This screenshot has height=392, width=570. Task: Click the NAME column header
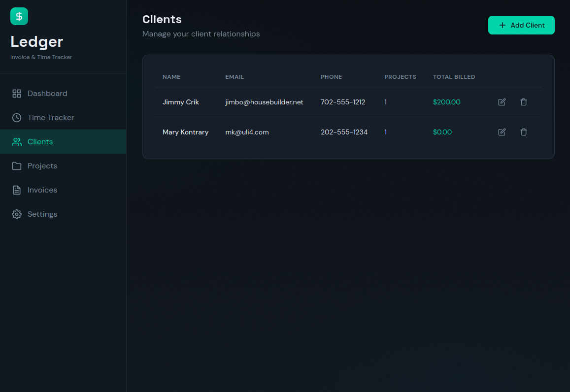pos(171,77)
